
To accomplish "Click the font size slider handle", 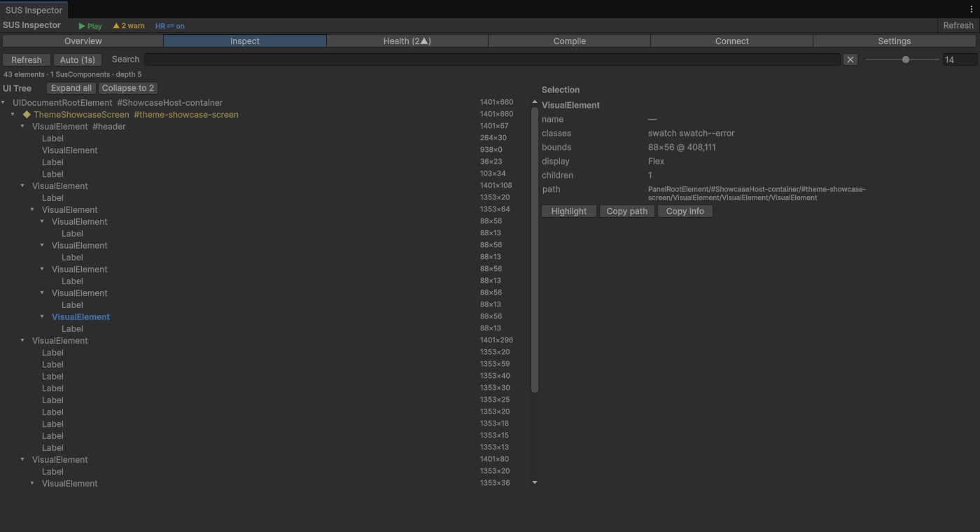I will (x=906, y=59).
